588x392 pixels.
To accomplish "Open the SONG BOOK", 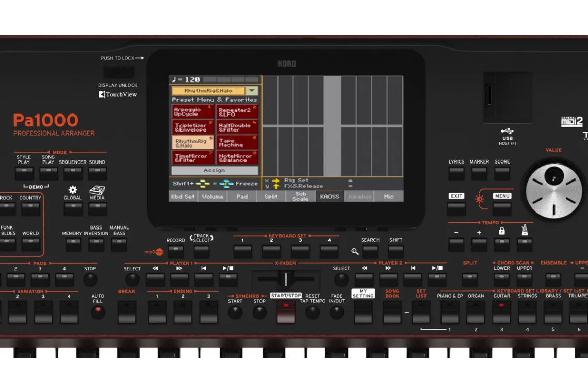I will point(392,312).
